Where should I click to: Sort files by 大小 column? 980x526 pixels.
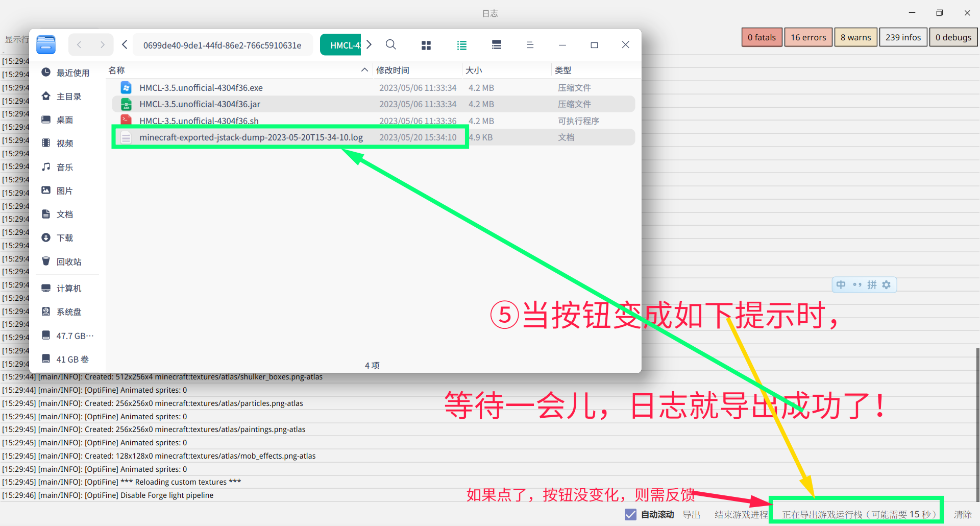coord(507,70)
